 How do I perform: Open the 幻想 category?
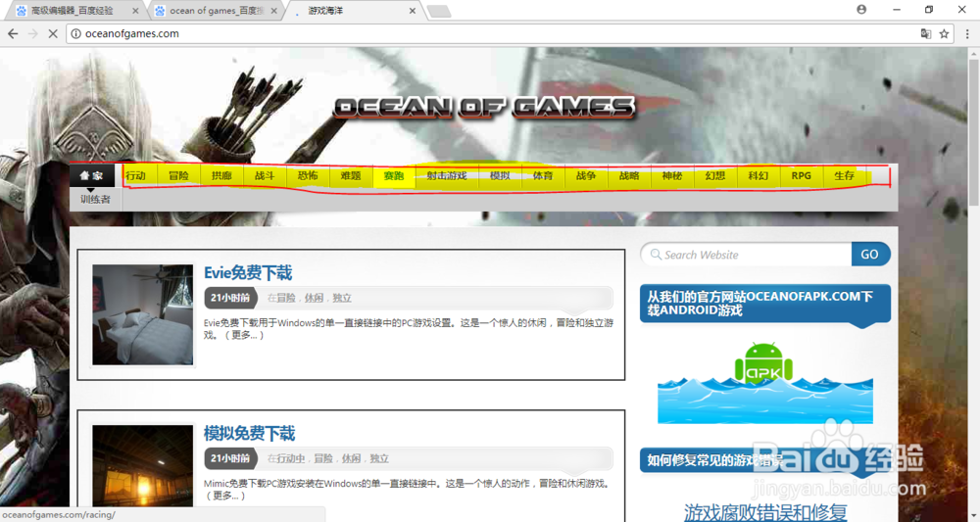[x=715, y=176]
